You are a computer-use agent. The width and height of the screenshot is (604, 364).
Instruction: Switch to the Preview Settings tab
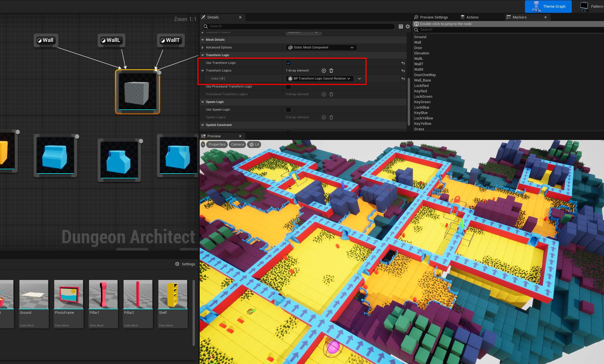(431, 17)
